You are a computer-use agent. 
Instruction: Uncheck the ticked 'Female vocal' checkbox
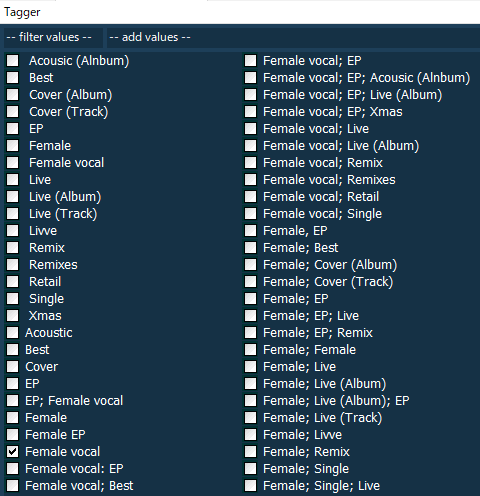13,451
